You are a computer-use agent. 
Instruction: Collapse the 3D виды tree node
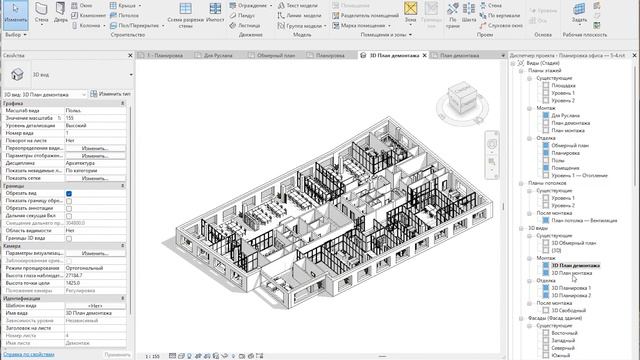pyautogui.click(x=521, y=228)
